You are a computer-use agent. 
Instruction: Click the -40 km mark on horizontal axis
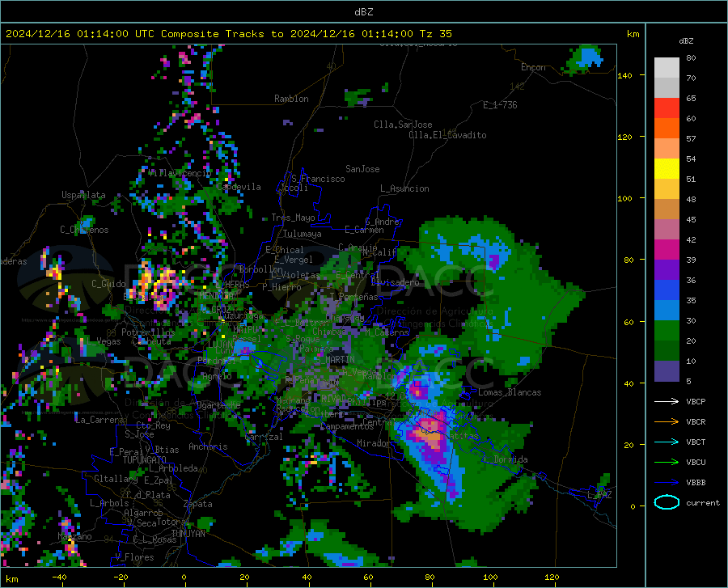click(59, 577)
